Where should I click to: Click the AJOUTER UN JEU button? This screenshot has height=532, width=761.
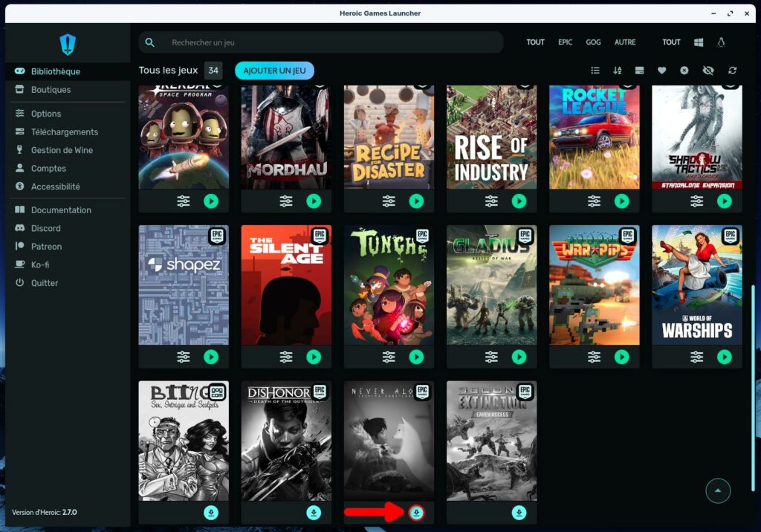tap(274, 71)
